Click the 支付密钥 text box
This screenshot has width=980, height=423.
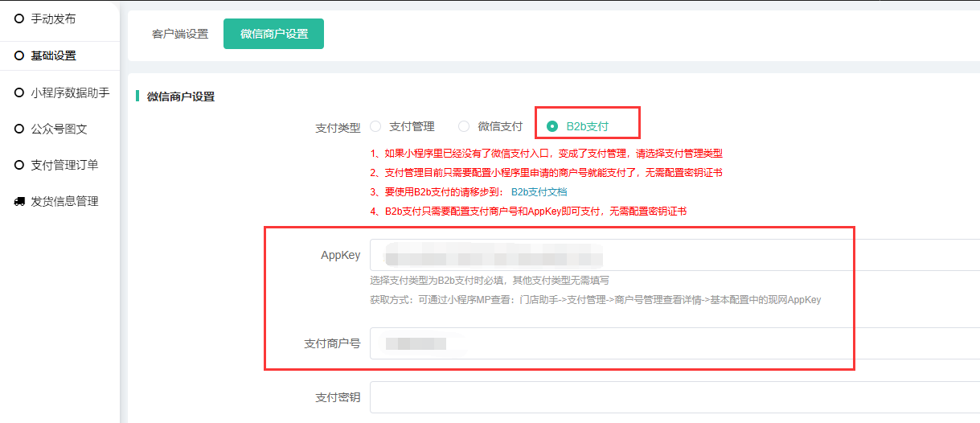point(675,397)
